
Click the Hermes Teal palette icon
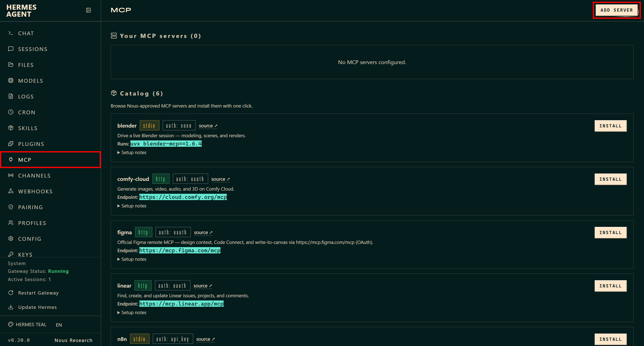point(11,324)
